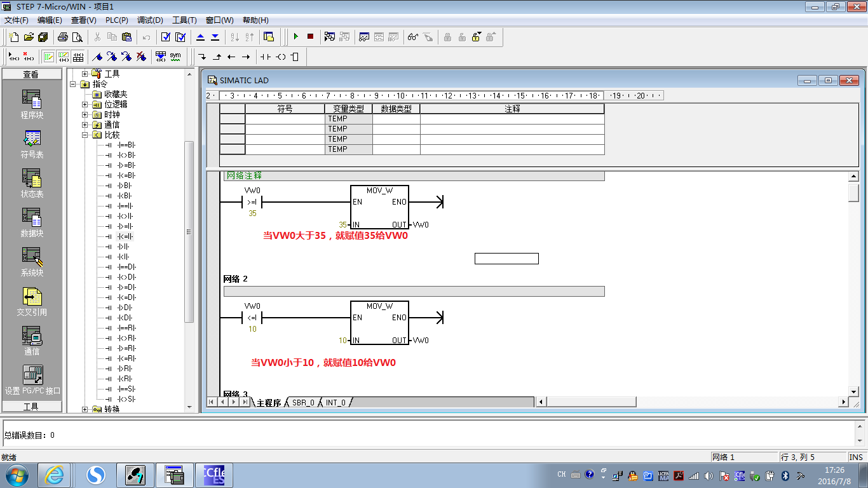Open 符号表 in the navigation bar
Image resolution: width=868 pixels, height=488 pixels.
coord(32,145)
